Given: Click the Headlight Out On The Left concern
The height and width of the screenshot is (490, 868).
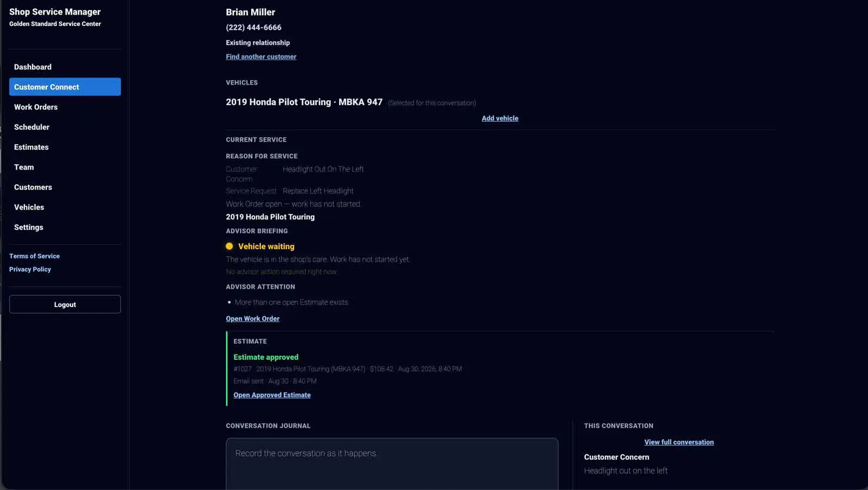Looking at the screenshot, I should pyautogui.click(x=323, y=169).
